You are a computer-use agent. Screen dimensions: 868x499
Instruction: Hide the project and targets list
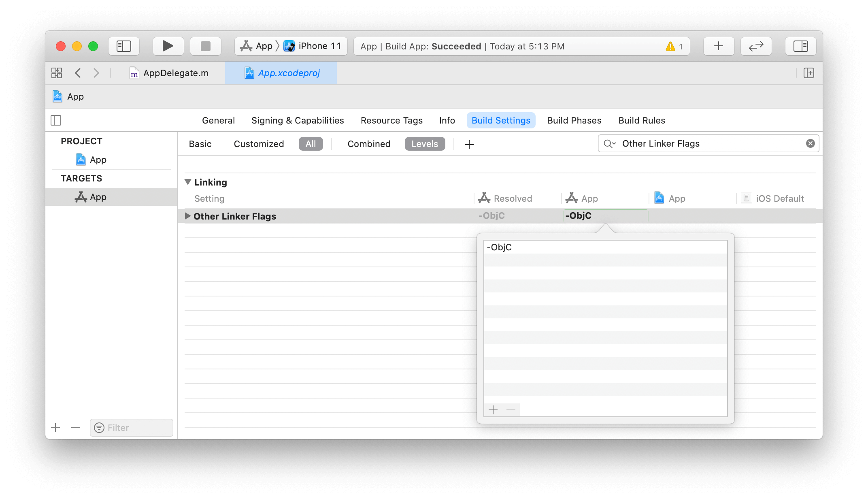tap(56, 120)
